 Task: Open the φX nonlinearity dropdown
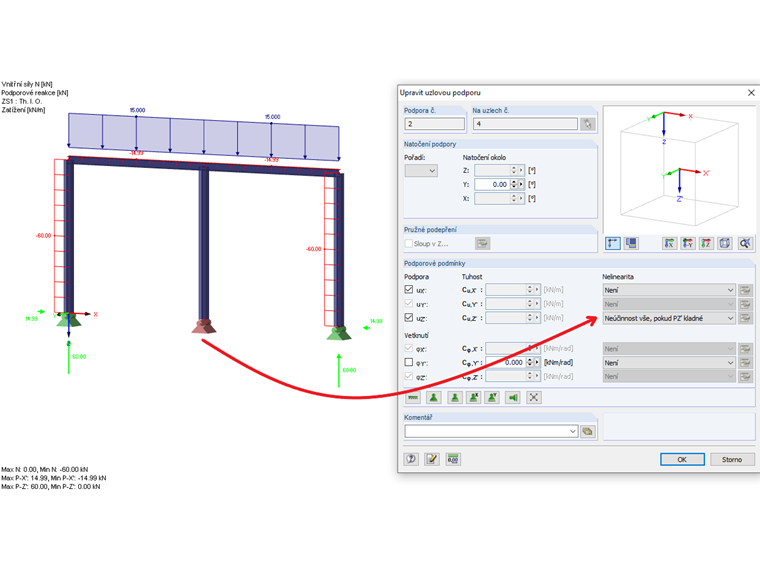669,349
